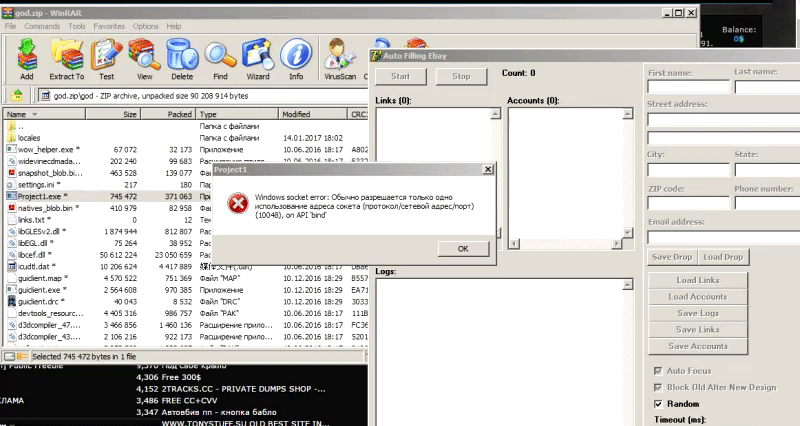Click the first Street address input field
This screenshot has width=800, height=426.
[x=723, y=120]
